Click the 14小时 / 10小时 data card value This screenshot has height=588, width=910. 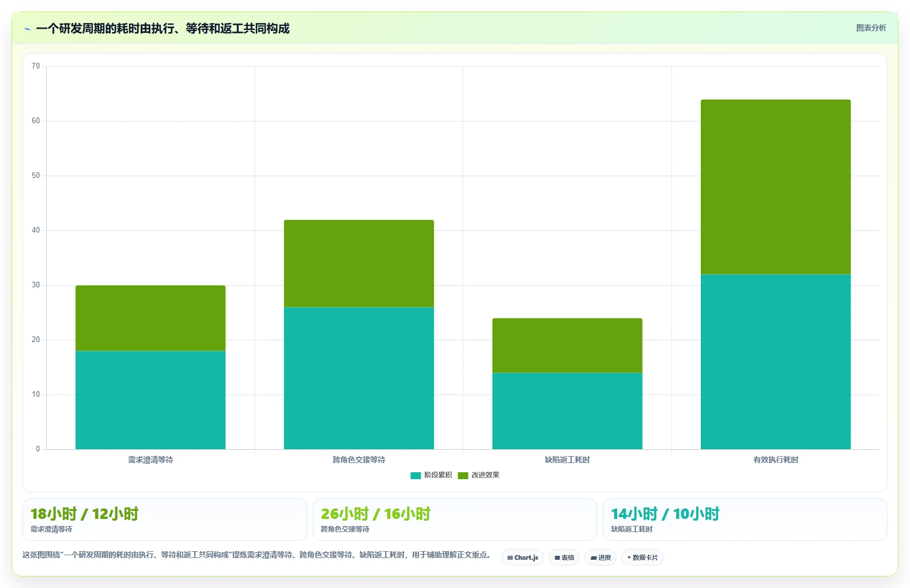click(665, 514)
